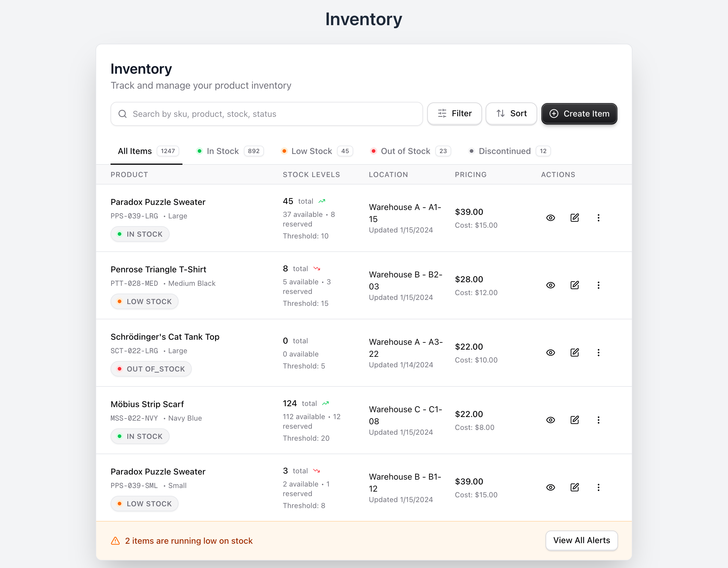The height and width of the screenshot is (568, 728).
Task: Open Sort options
Action: [x=511, y=114]
